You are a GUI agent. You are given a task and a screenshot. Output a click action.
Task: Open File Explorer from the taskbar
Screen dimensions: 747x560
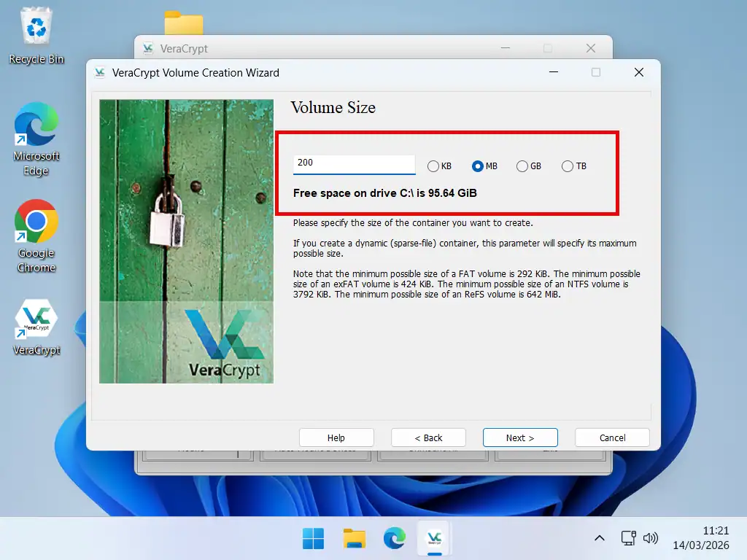(x=355, y=538)
